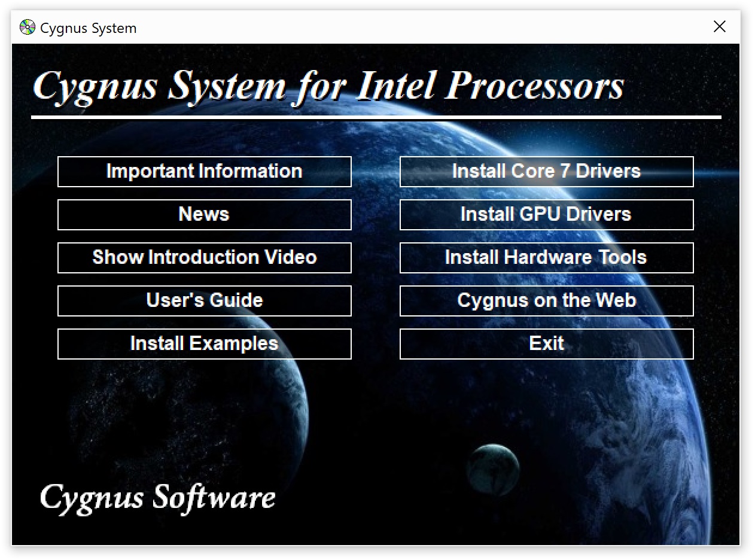Start Install Core 7 Drivers

547,172
